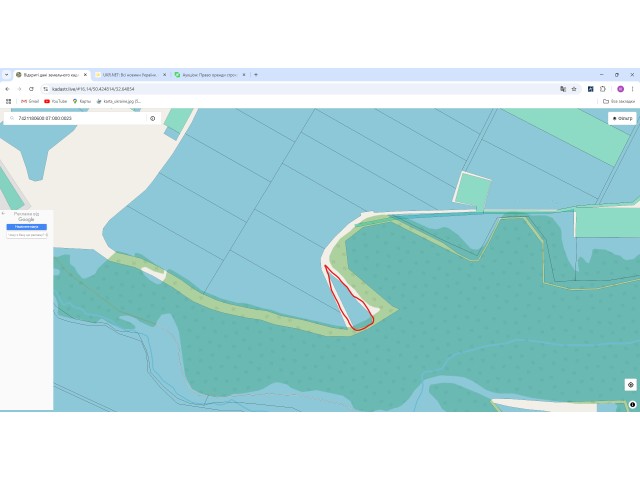Click the geolocate target icon on the map
640x480 pixels.
(631, 384)
